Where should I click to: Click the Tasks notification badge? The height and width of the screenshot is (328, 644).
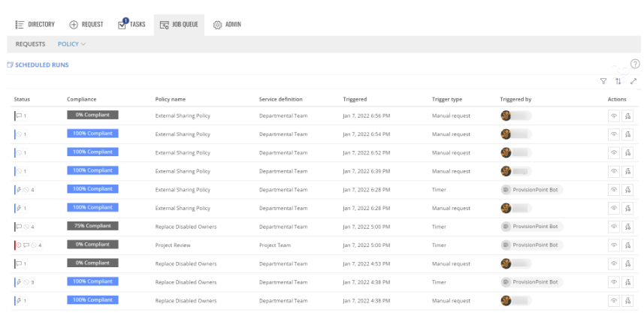[125, 20]
